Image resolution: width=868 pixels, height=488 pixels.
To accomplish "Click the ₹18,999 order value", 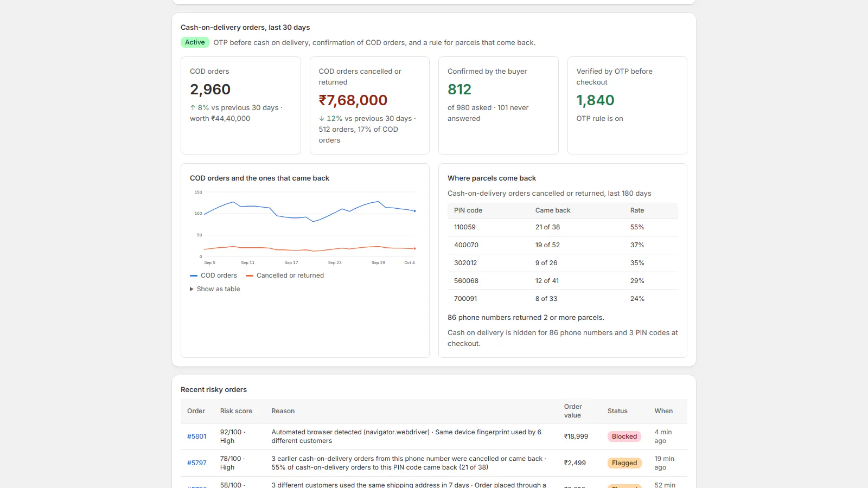I will (x=576, y=436).
